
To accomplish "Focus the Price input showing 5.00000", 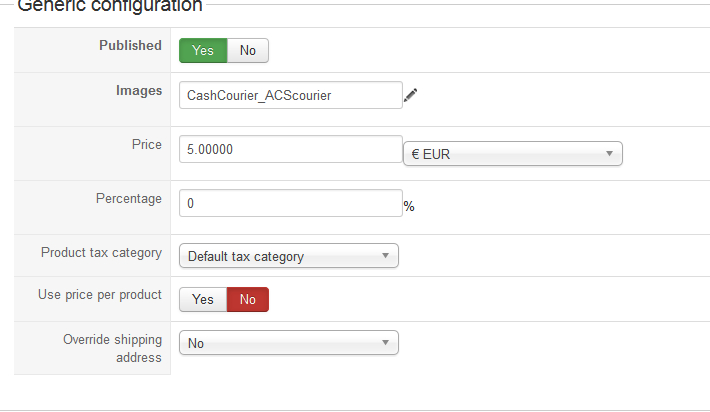I will 291,149.
